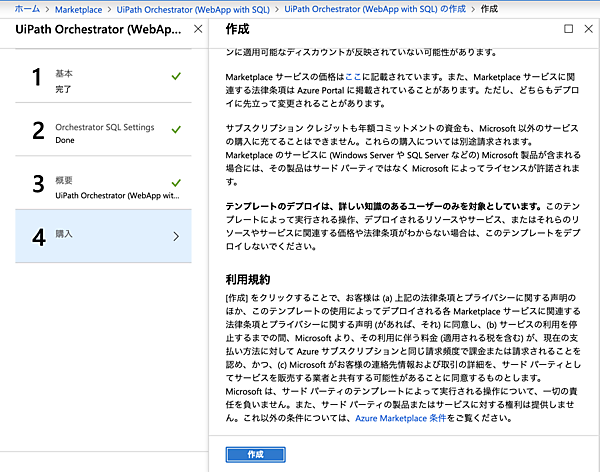The image size is (600, 472).
Task: Go to ホーム in breadcrumb
Action: 27,7
